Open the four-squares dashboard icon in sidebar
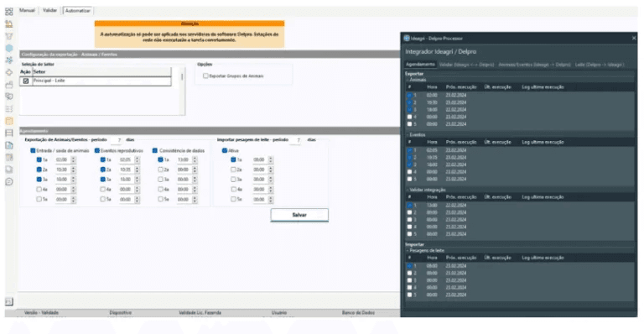The height and width of the screenshot is (334, 644). 9,12
